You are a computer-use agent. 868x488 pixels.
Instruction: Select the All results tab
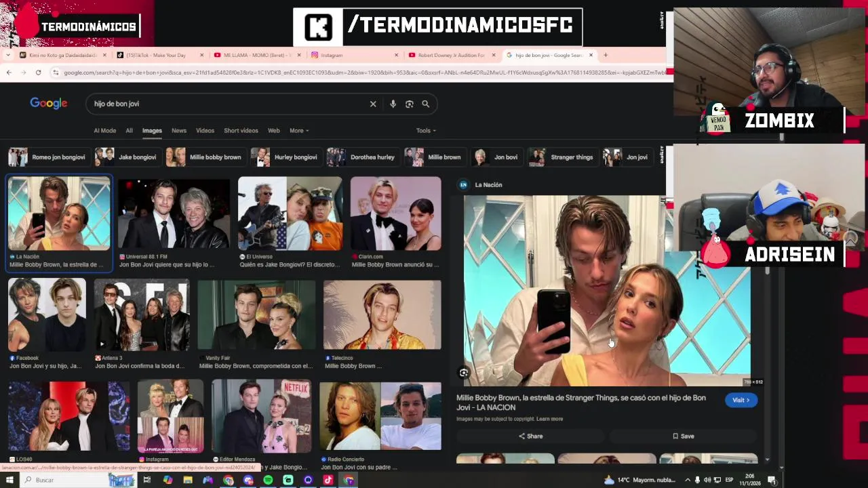coord(129,130)
